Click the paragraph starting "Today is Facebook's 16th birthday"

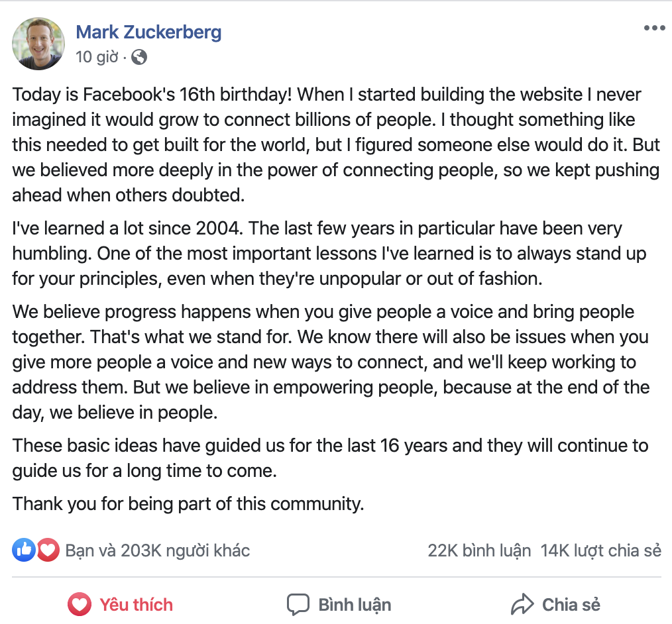point(335,145)
